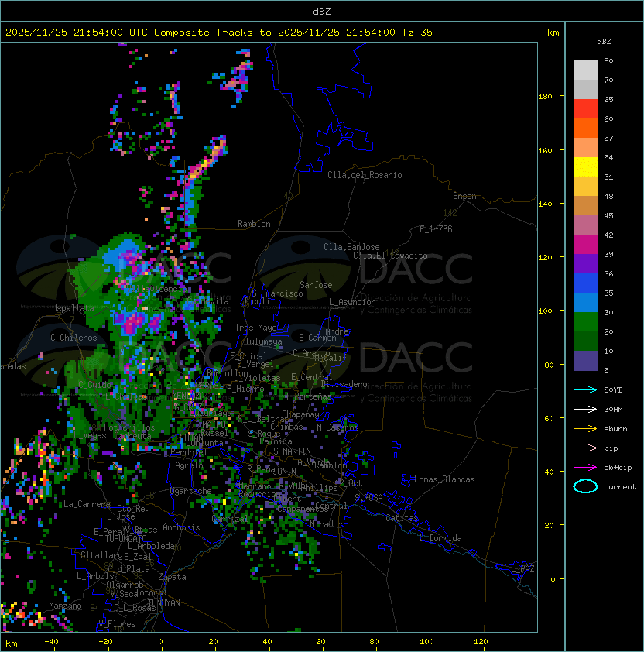Click the Catitas place label
This screenshot has width=644, height=652.
402,518
